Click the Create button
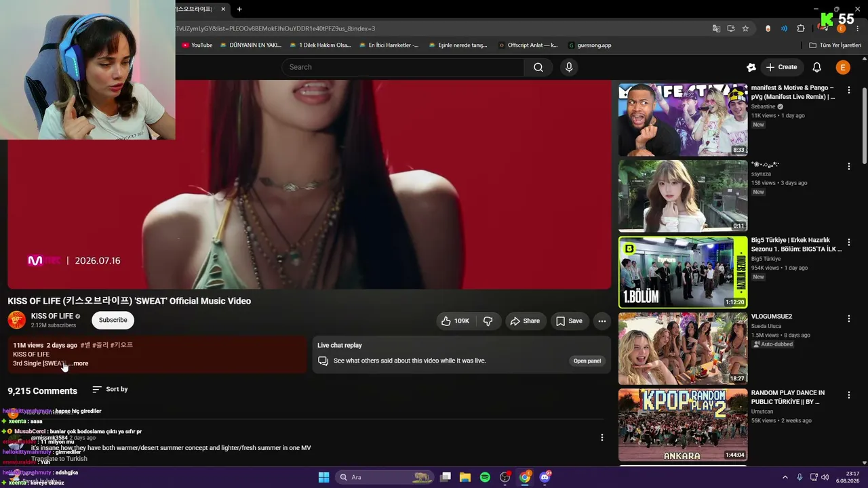868x488 pixels. coord(781,67)
